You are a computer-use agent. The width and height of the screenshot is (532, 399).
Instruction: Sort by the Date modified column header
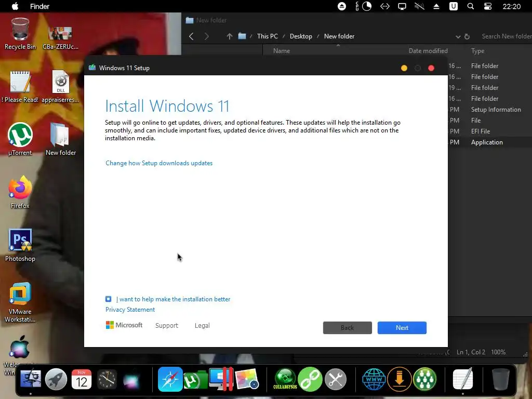(x=428, y=51)
